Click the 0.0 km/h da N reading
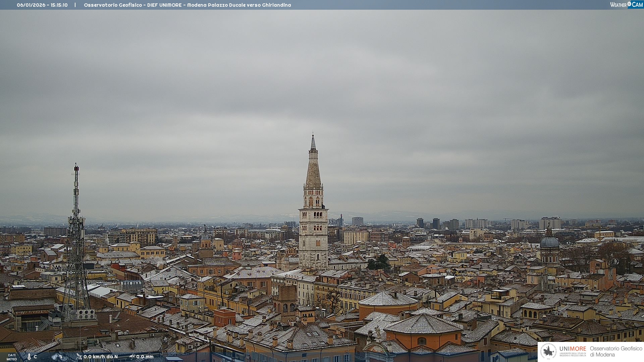The height and width of the screenshot is (362, 644). [x=101, y=357]
